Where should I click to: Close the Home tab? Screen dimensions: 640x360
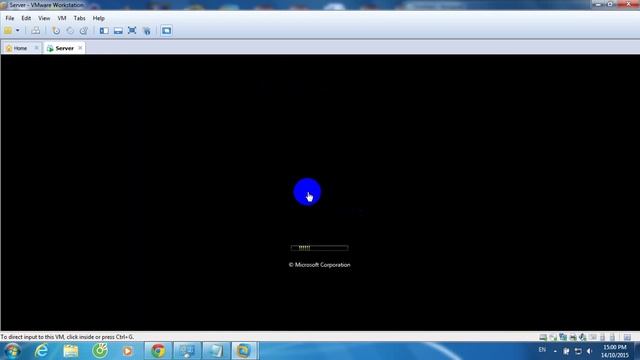click(36, 48)
